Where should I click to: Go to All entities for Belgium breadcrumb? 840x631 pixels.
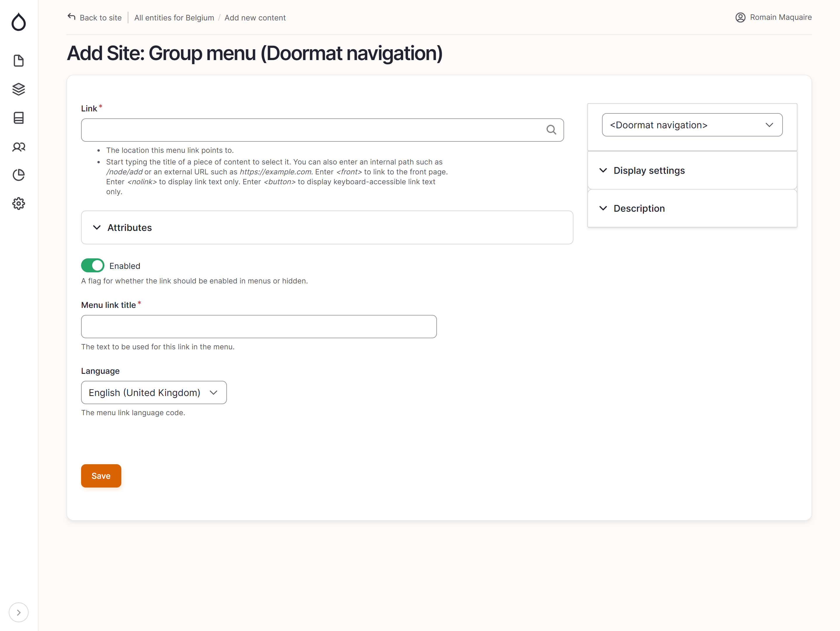(x=174, y=18)
